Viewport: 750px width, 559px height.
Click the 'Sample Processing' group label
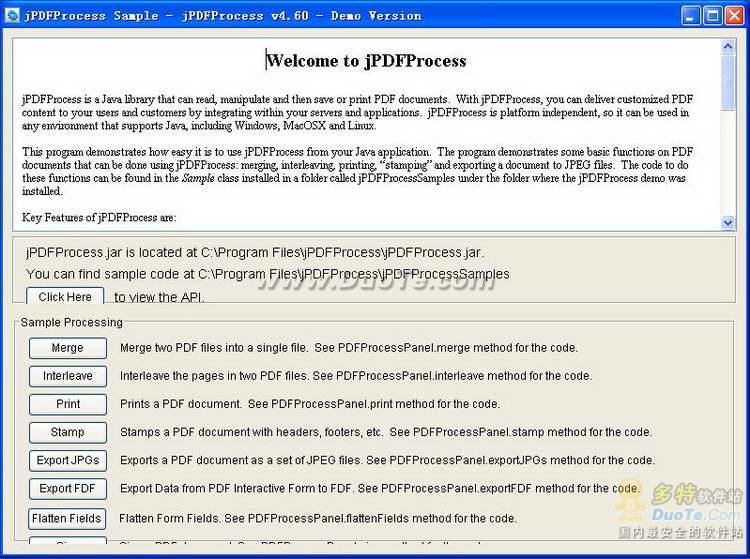pyautogui.click(x=72, y=322)
